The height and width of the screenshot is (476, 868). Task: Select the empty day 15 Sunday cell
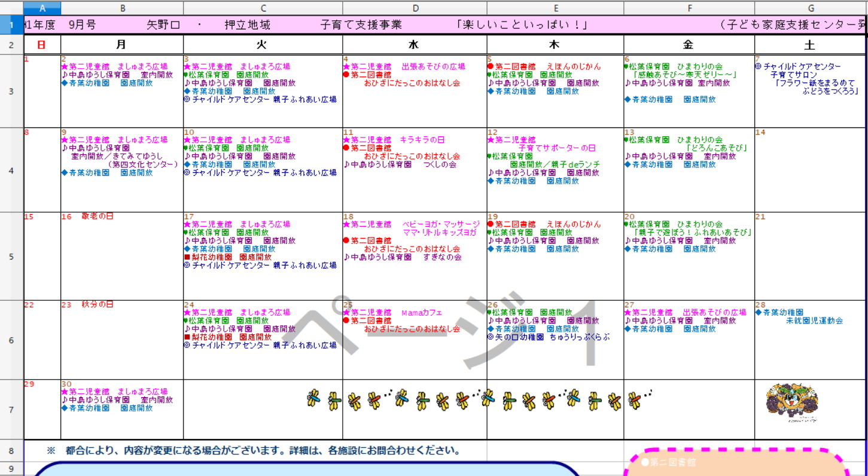(x=42, y=256)
